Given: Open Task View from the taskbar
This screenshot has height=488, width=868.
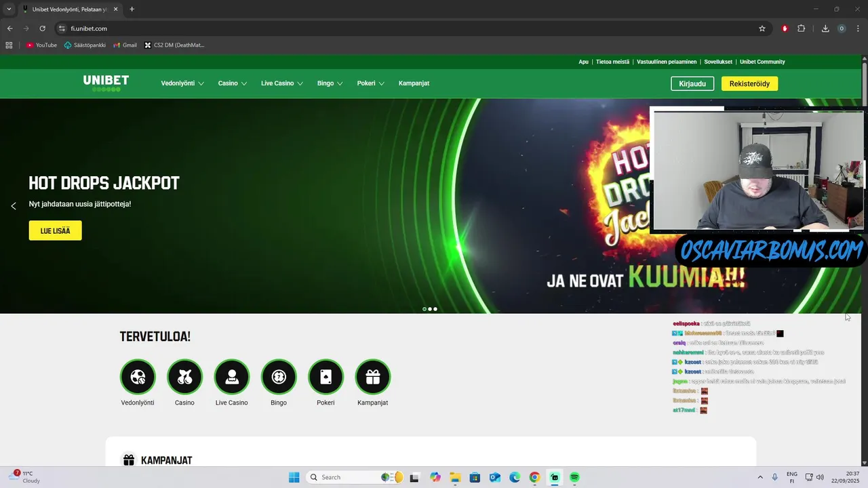Looking at the screenshot, I should coord(414,477).
